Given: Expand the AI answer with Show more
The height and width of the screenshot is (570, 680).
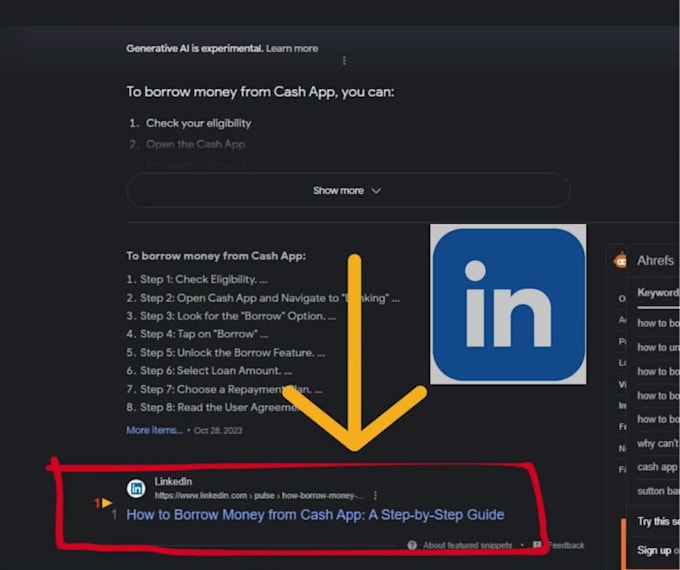Looking at the screenshot, I should [348, 191].
